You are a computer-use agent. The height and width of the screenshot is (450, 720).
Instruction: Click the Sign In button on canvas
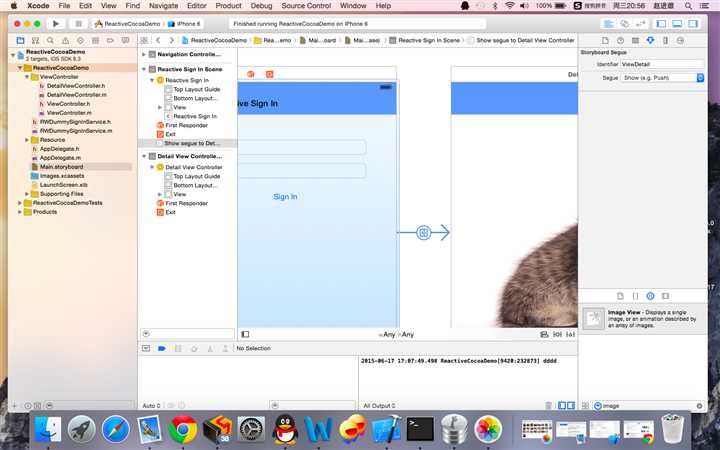(285, 197)
